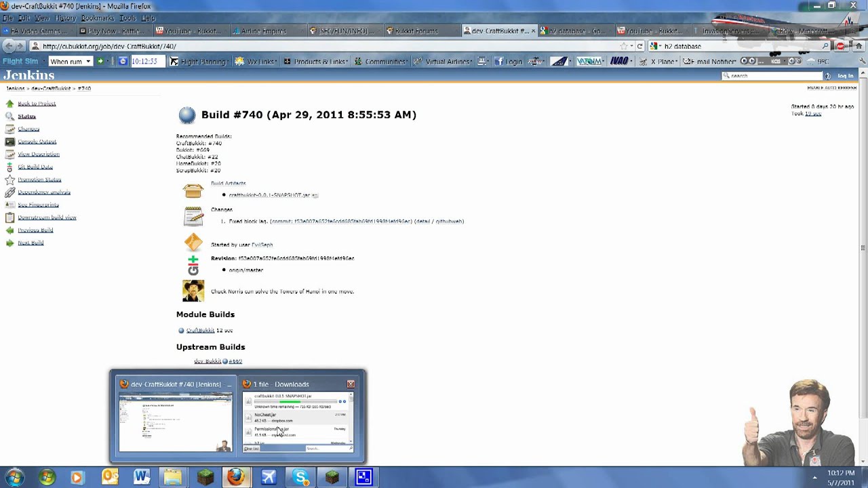Click the Dependency analysis chain icon
The width and height of the screenshot is (868, 488).
pyautogui.click(x=9, y=192)
